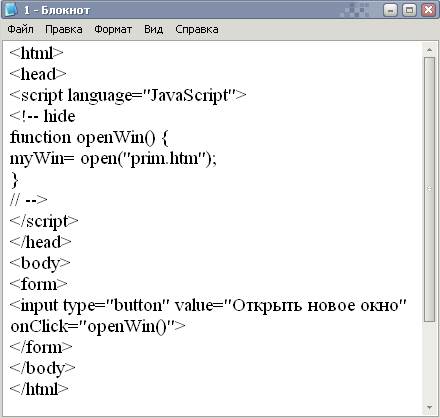Maximize the Блокнот window

409,10
